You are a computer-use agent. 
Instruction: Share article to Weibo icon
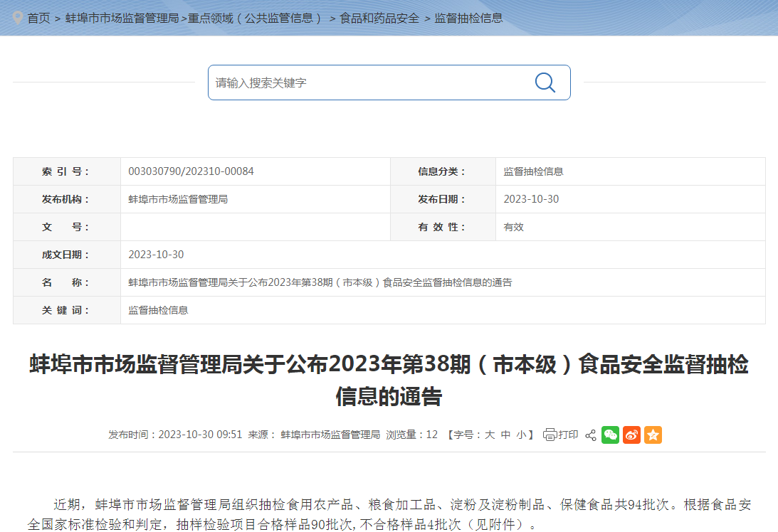point(631,435)
